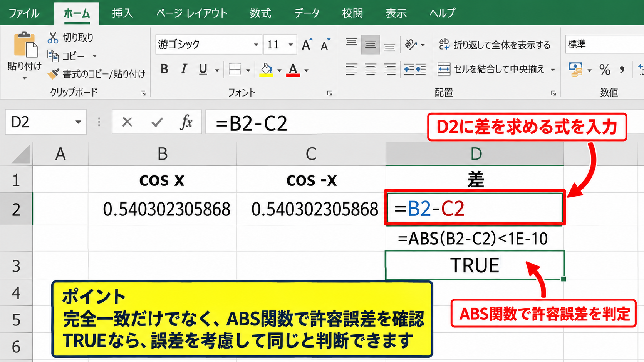Click the text orientation icon
This screenshot has width=644, height=362.
click(411, 45)
